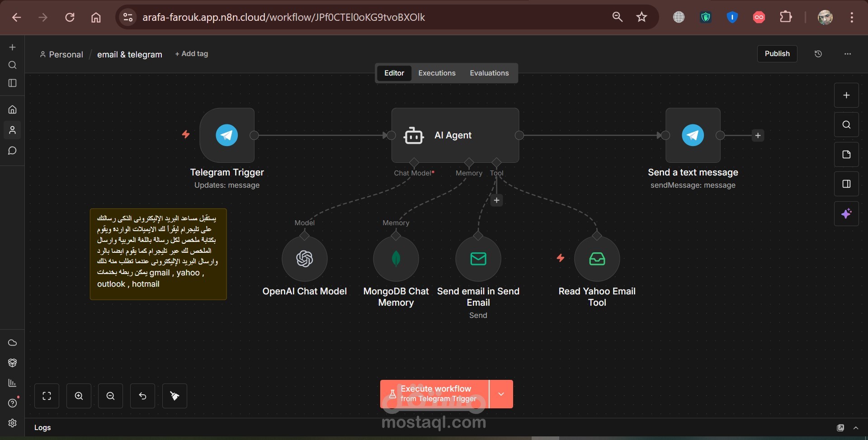868x440 pixels.
Task: Reload the page in the browser
Action: [70, 17]
